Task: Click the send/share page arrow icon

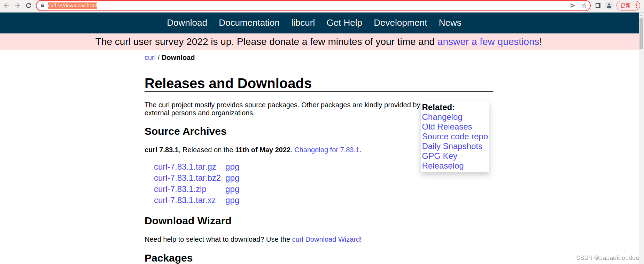Action: [573, 6]
